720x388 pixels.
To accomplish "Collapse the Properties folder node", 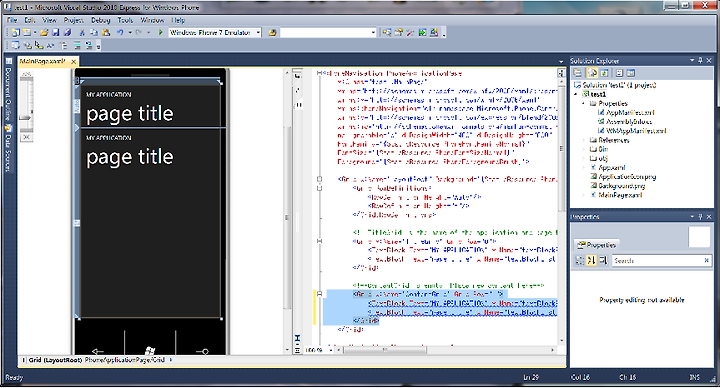I will point(584,104).
